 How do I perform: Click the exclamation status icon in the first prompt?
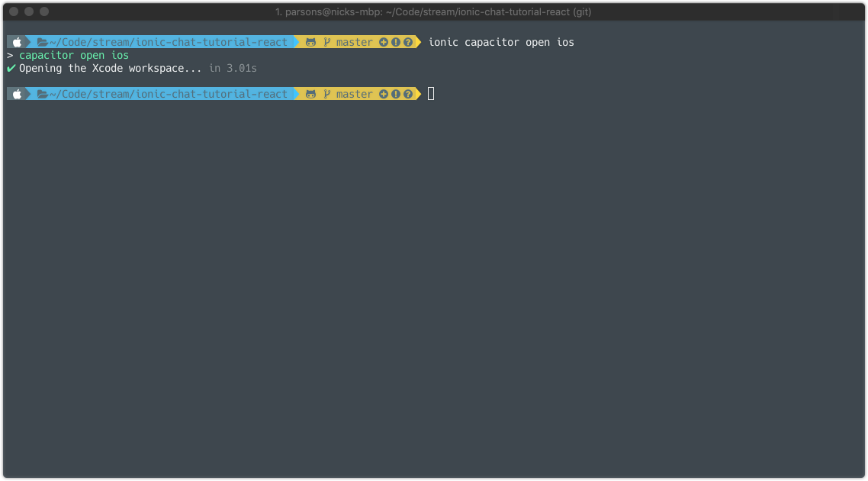point(396,42)
